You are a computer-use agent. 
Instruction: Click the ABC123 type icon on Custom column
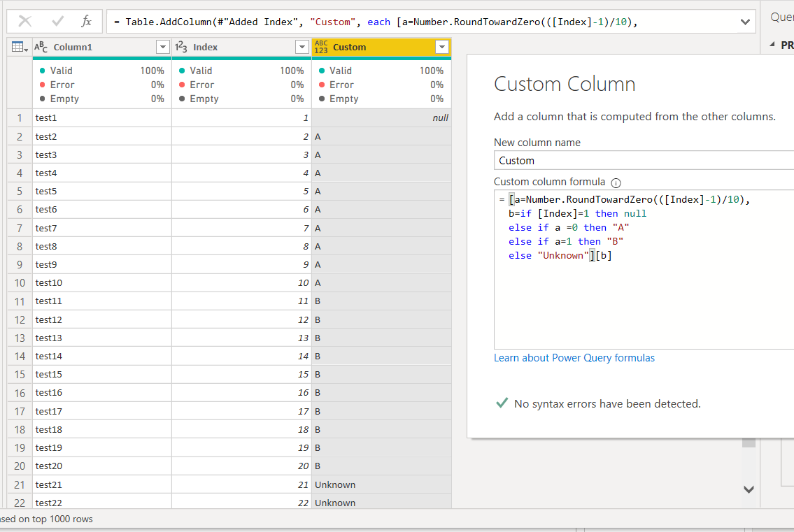[321, 47]
